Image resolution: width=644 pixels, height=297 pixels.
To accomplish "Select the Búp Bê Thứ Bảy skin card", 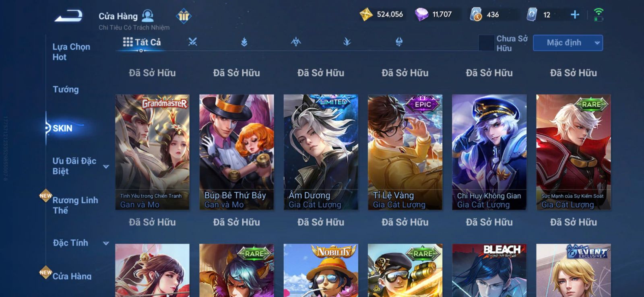I will [237, 152].
